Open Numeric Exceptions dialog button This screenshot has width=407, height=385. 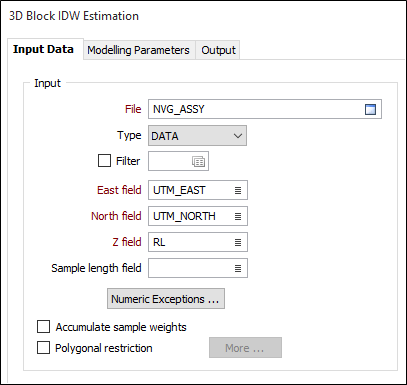[x=166, y=299]
